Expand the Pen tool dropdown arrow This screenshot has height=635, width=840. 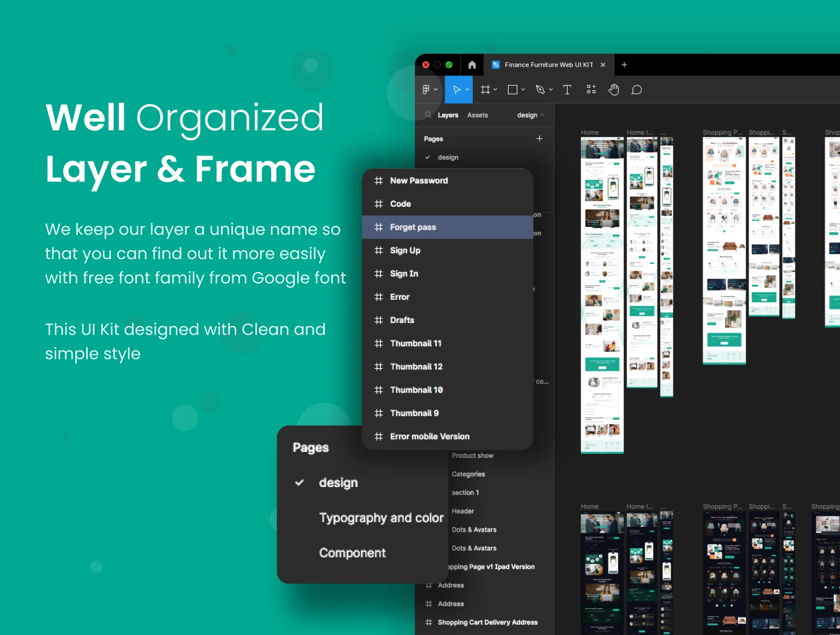click(x=551, y=90)
